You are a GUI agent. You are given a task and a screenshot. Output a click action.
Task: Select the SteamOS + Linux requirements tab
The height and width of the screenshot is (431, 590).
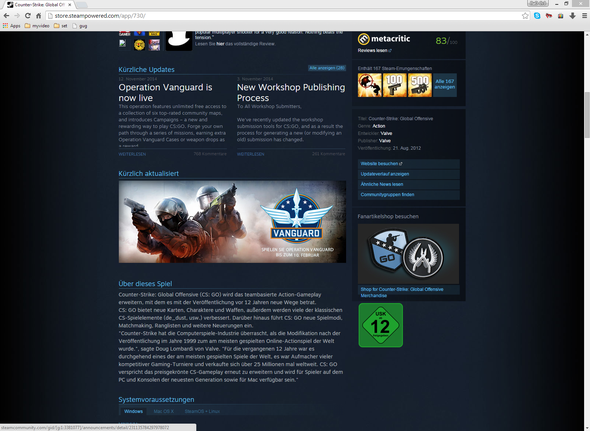[x=202, y=411]
